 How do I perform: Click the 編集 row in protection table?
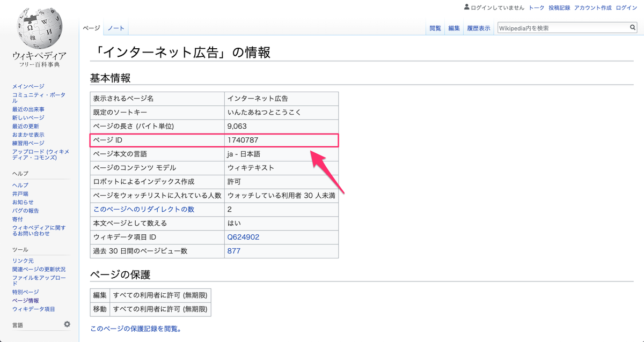[150, 295]
